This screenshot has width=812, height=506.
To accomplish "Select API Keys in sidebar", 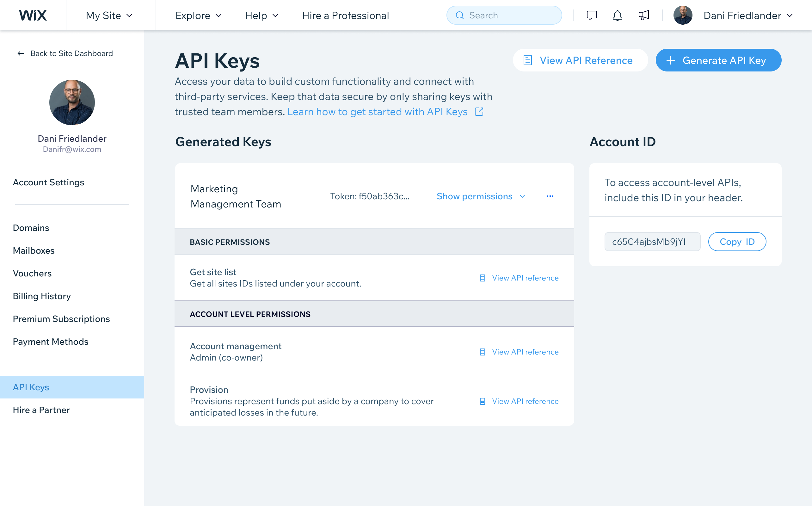I will [72, 387].
